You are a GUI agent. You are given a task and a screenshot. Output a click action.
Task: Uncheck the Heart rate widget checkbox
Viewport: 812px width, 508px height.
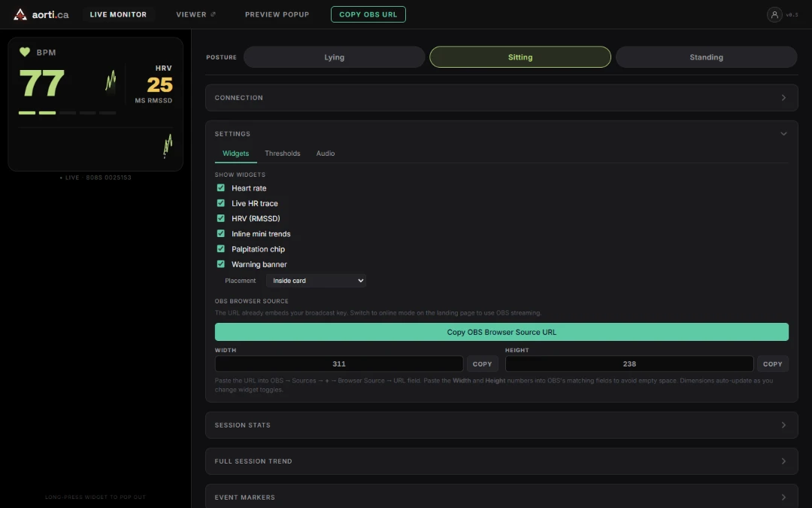point(220,187)
